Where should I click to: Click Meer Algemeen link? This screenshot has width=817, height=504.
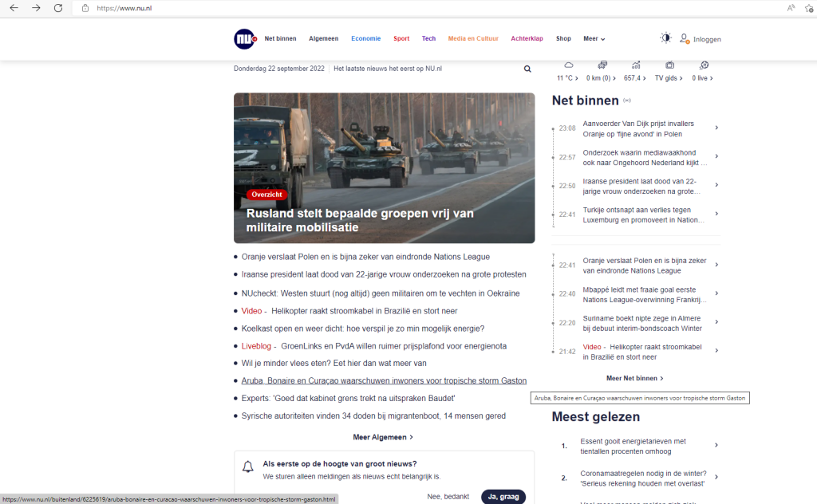(383, 437)
